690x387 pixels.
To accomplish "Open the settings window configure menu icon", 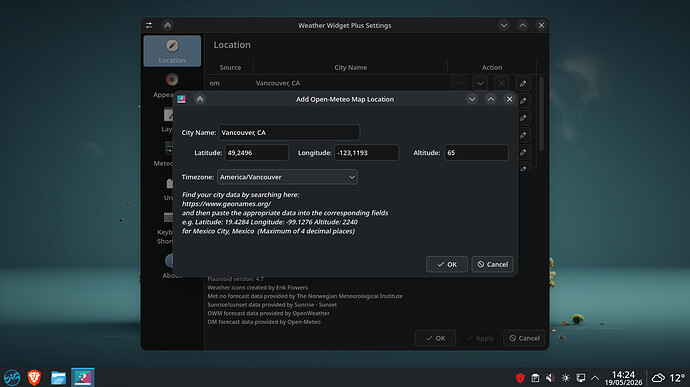I will click(149, 25).
